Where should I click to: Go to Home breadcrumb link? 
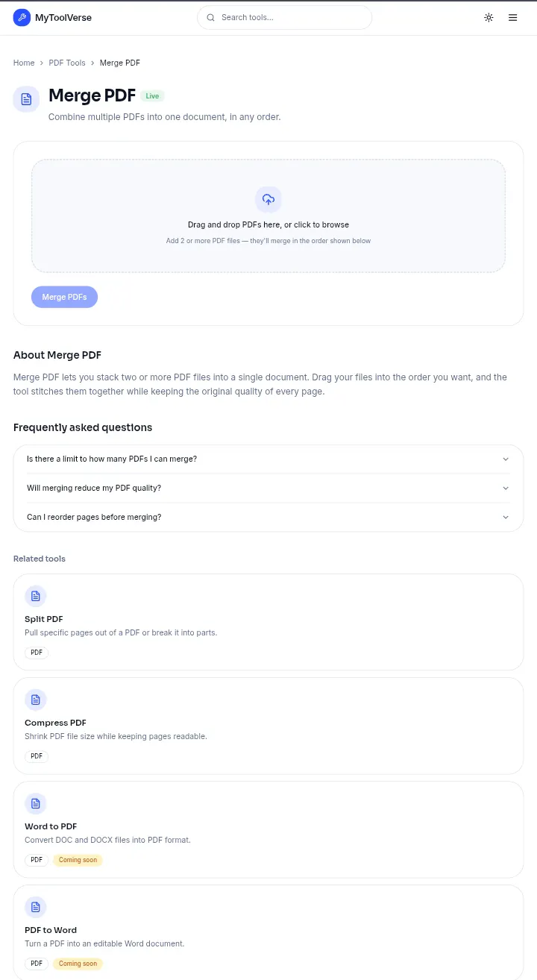[24, 63]
